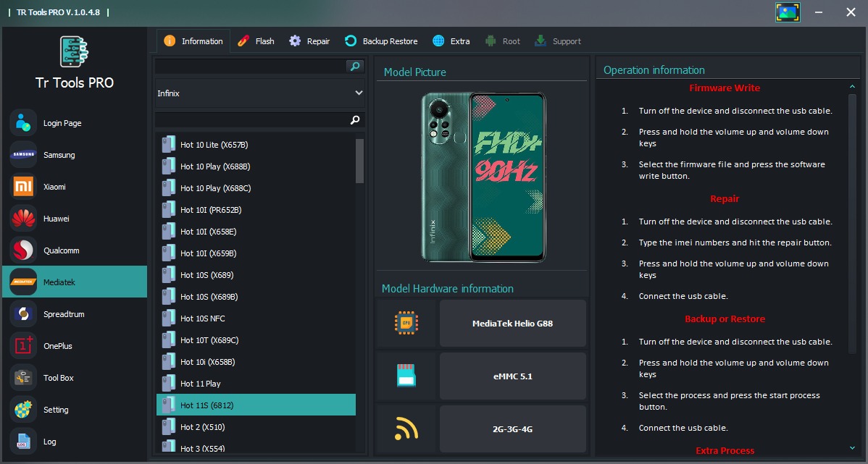Select Hot 11 Play model

click(256, 383)
